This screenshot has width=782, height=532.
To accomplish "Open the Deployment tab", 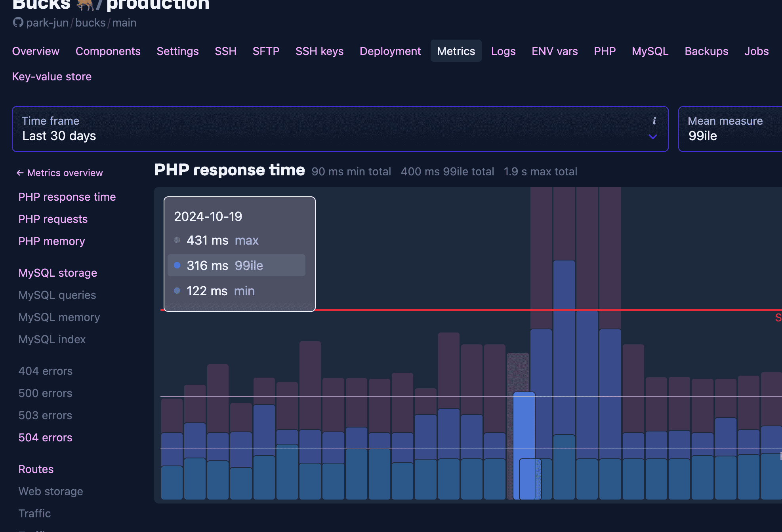I will click(390, 51).
